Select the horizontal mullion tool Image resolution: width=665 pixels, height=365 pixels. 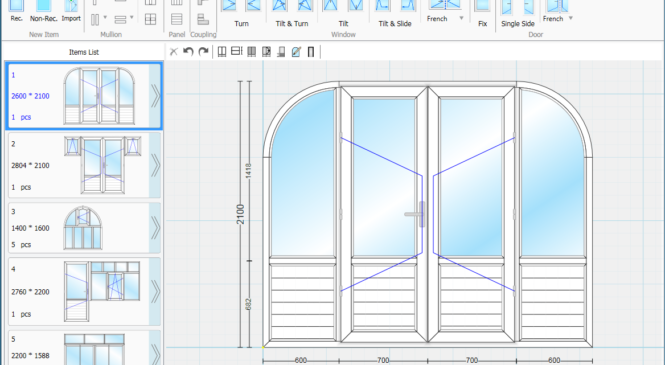(120, 20)
